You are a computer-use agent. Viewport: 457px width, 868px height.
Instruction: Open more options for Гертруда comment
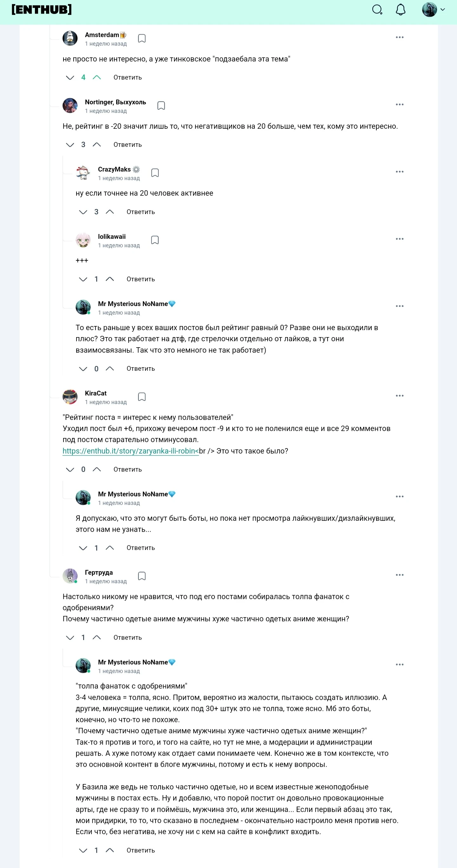click(x=399, y=575)
